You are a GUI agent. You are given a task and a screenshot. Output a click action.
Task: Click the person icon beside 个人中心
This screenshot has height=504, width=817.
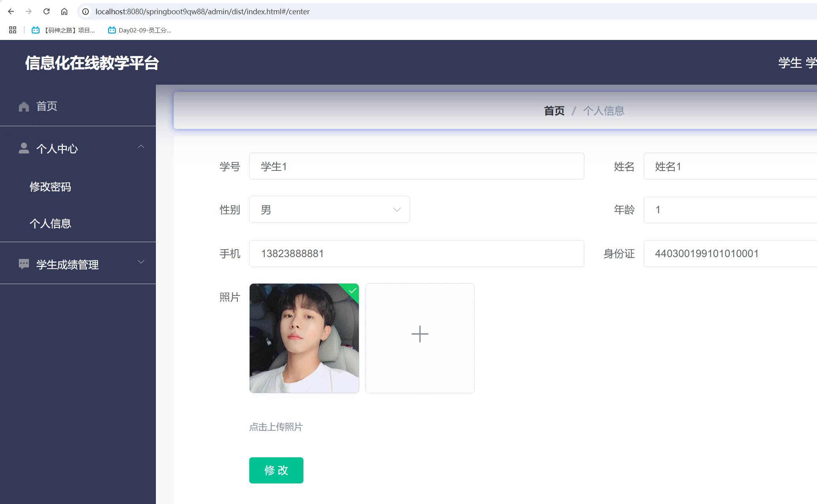tap(23, 148)
